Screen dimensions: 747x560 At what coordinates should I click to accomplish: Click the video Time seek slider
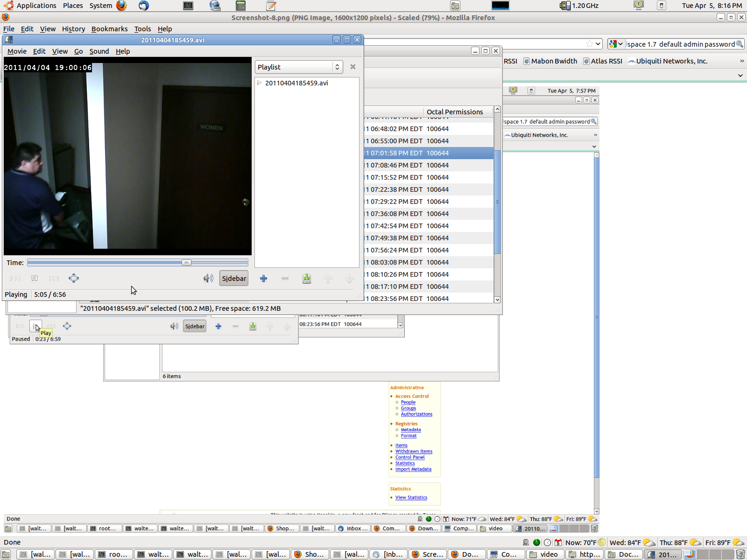(138, 263)
